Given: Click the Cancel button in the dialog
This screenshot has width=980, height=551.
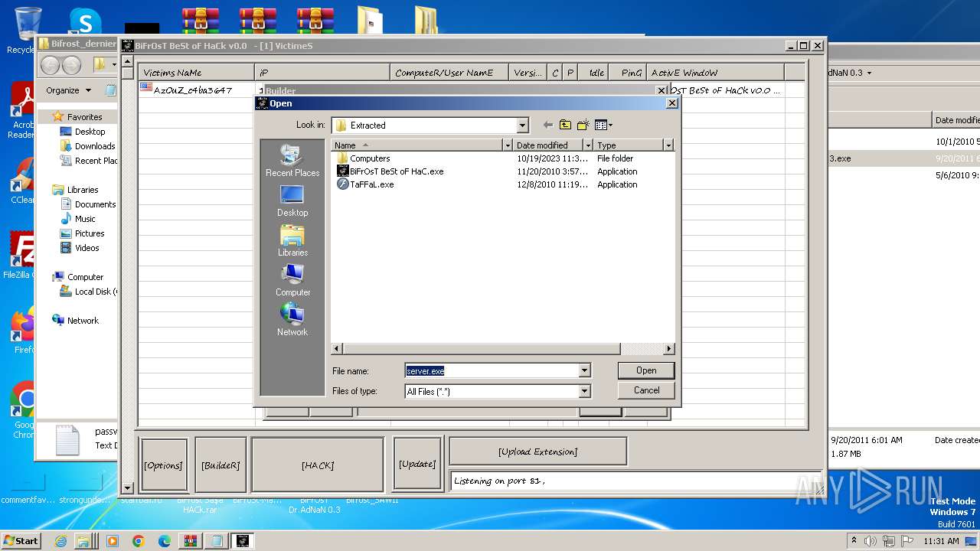Looking at the screenshot, I should (x=646, y=390).
